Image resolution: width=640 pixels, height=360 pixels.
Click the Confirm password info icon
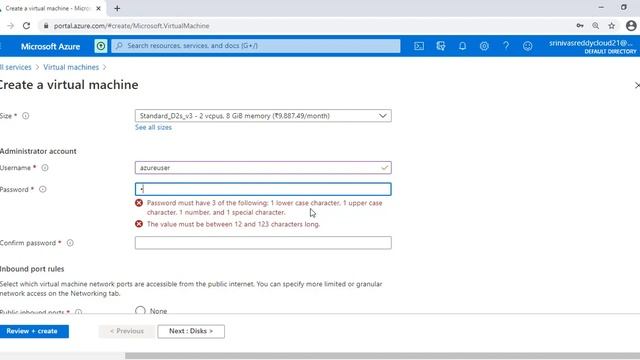(70, 243)
